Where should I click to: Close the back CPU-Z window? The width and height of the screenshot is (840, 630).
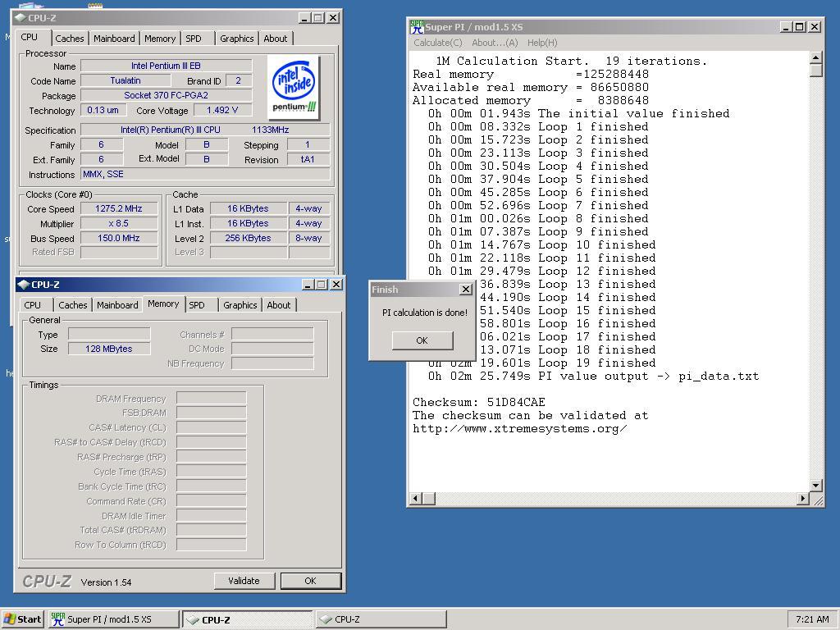coord(333,18)
